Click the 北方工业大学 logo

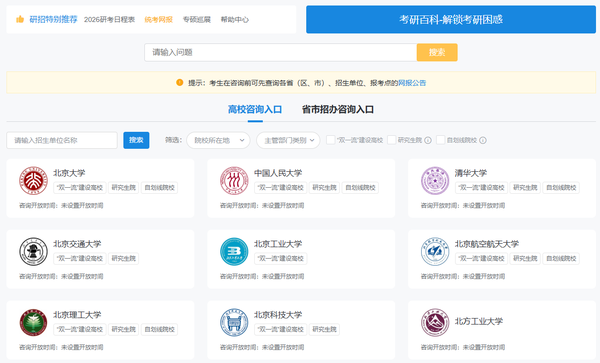pyautogui.click(x=435, y=322)
